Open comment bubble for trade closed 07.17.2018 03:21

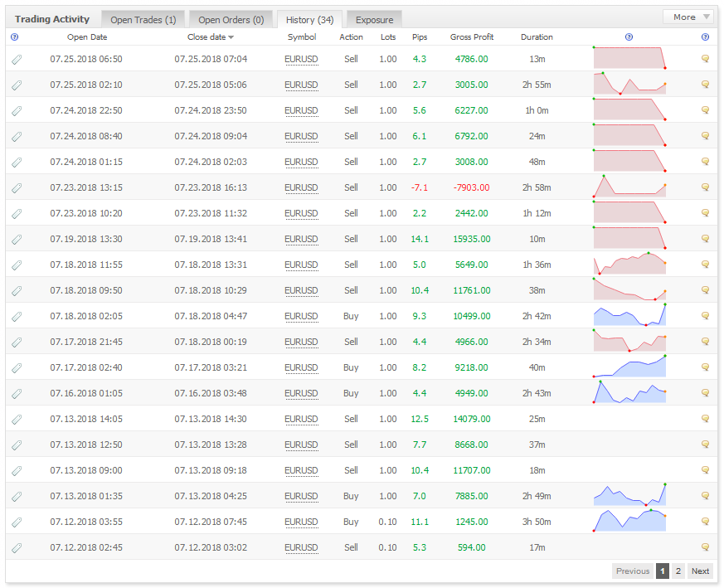(x=705, y=367)
